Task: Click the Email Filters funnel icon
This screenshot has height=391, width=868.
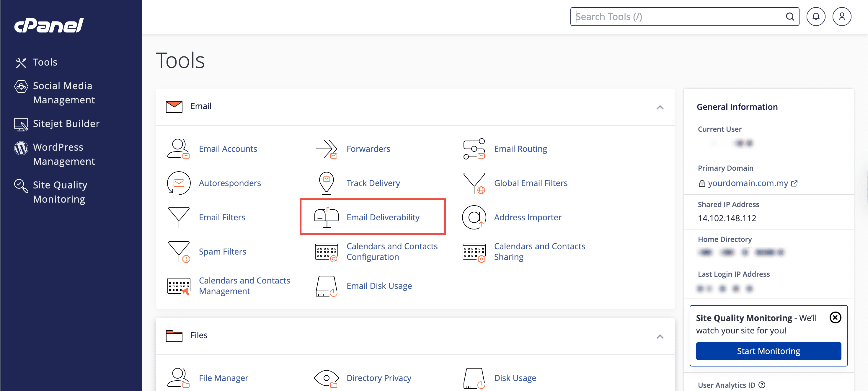Action: point(179,217)
